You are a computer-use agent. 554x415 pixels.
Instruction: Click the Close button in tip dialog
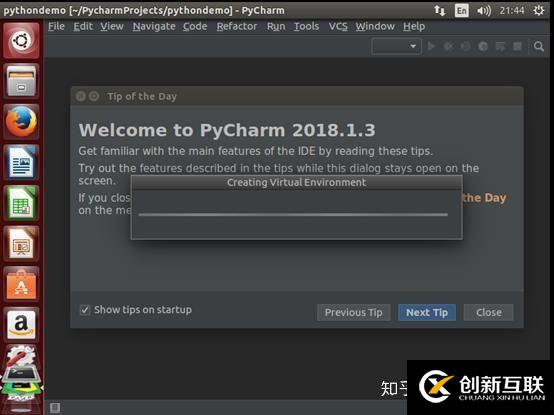coord(489,313)
